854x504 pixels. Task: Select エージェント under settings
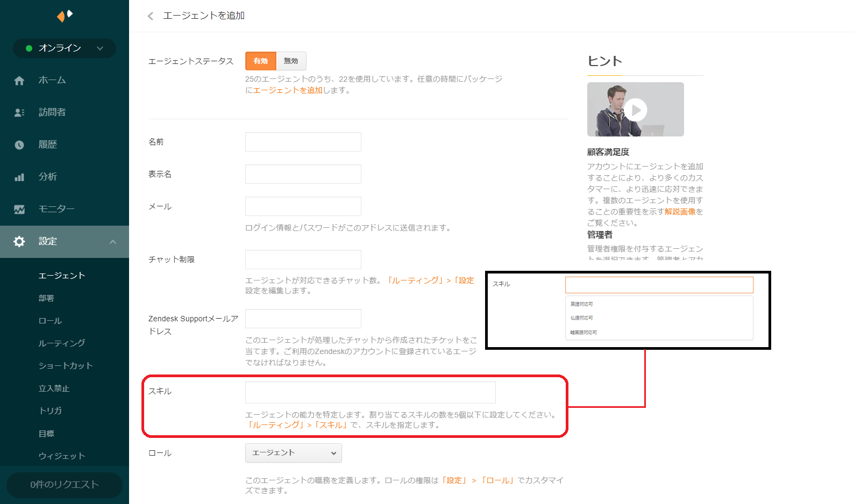[x=62, y=276]
